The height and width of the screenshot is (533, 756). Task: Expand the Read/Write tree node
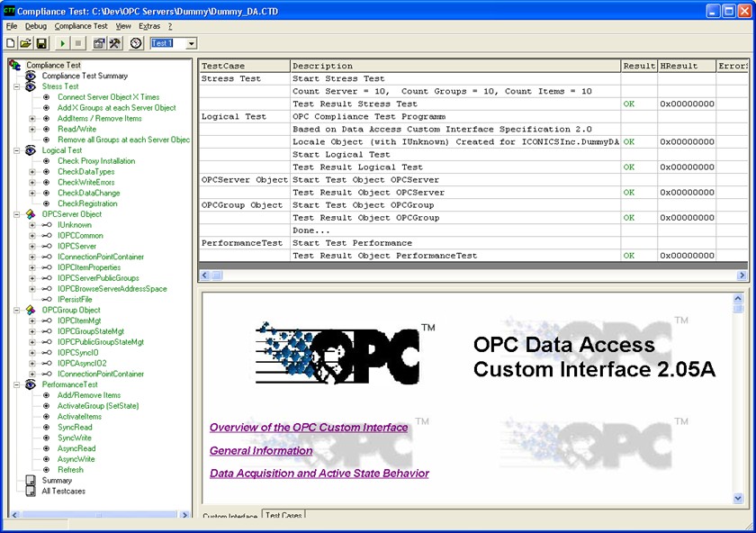pos(32,130)
